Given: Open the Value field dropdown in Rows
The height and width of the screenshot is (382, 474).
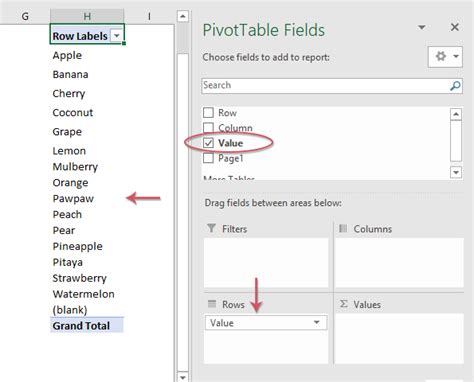Looking at the screenshot, I should (x=317, y=322).
